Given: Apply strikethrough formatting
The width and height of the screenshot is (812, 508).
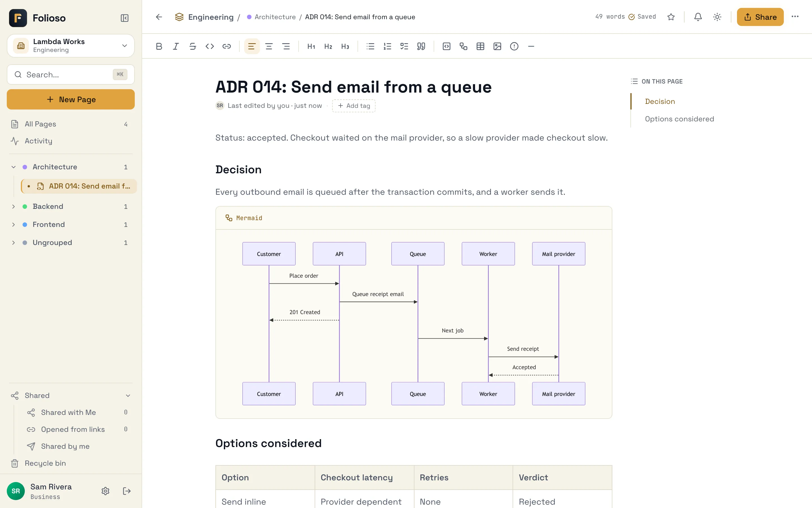Looking at the screenshot, I should (193, 46).
